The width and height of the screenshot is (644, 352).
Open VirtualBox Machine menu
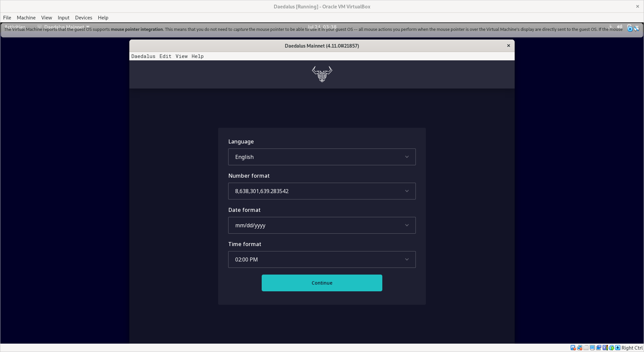pos(26,18)
